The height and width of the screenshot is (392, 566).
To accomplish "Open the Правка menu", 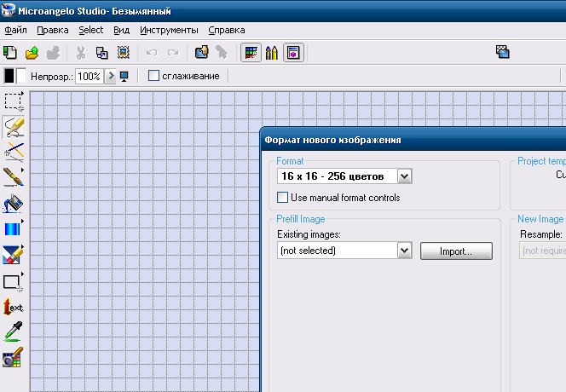I will [53, 31].
